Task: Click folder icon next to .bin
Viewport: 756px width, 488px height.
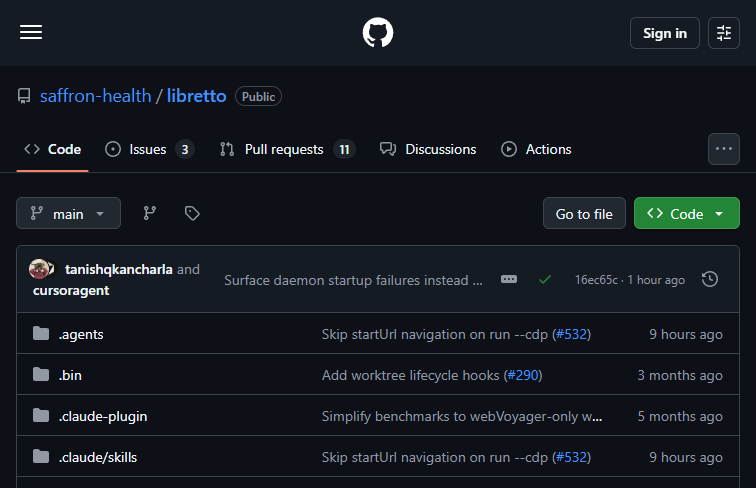Action: (41, 374)
